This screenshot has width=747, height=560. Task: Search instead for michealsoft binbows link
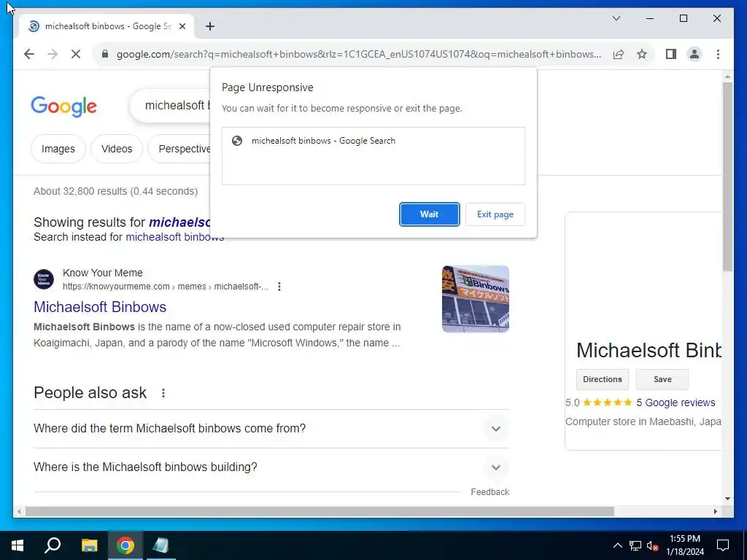pos(175,237)
